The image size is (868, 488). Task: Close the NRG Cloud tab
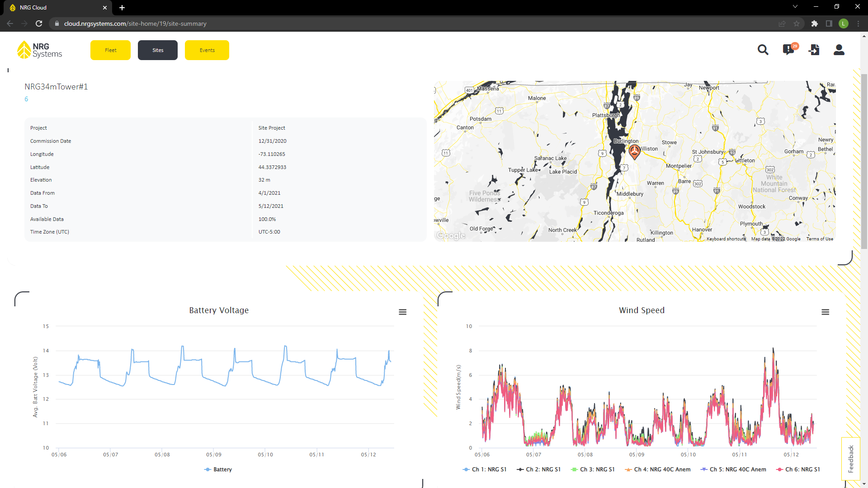[105, 8]
